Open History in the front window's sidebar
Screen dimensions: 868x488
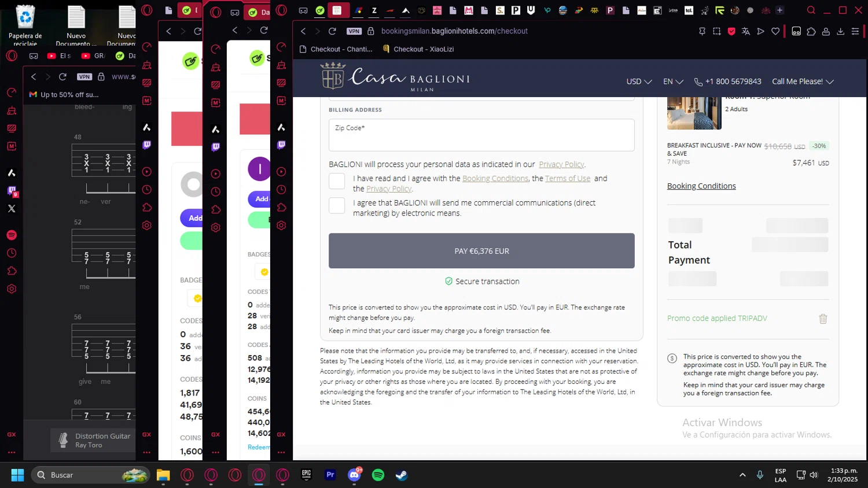(x=281, y=190)
